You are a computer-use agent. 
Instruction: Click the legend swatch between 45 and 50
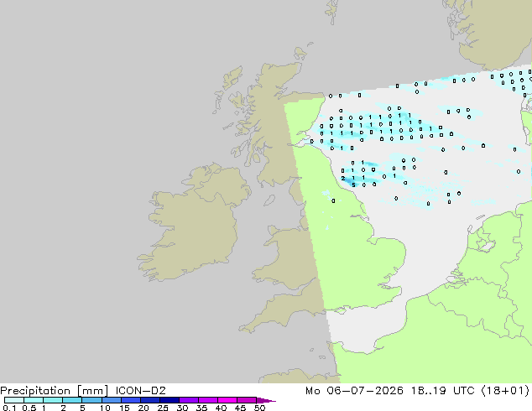(x=247, y=400)
